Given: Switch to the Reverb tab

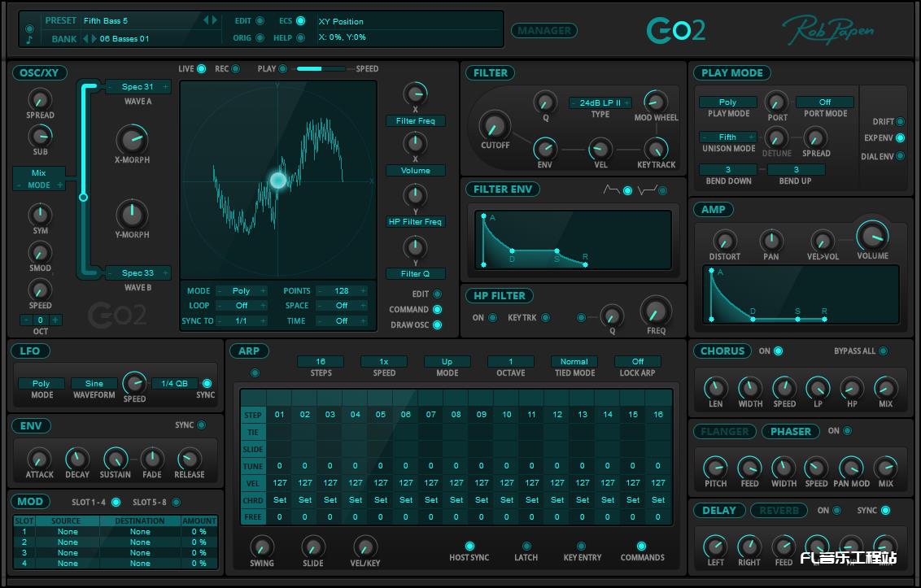Looking at the screenshot, I should [x=779, y=511].
